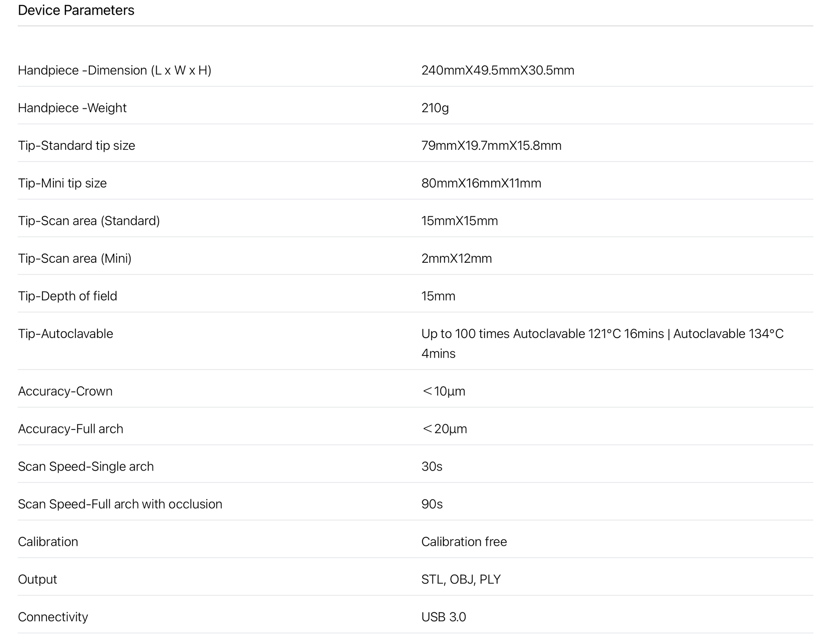Click the Tip-Mini tip size label
The image size is (824, 644).
click(x=62, y=183)
